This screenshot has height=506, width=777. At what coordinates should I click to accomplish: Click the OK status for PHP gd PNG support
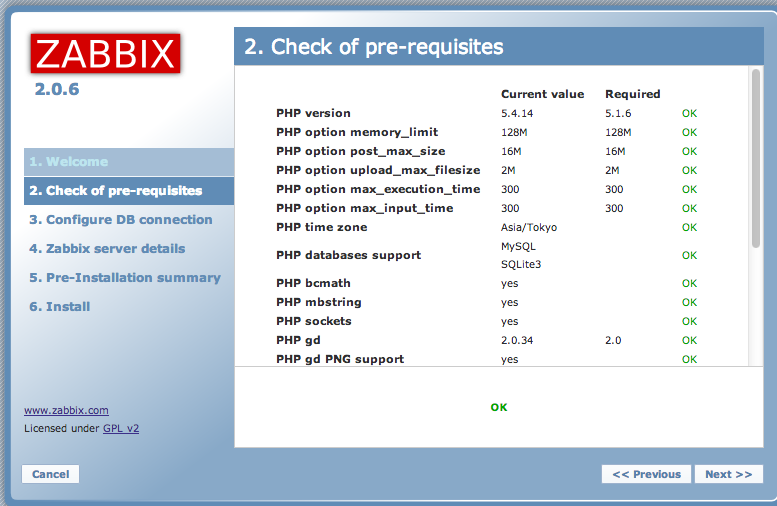[x=689, y=359]
